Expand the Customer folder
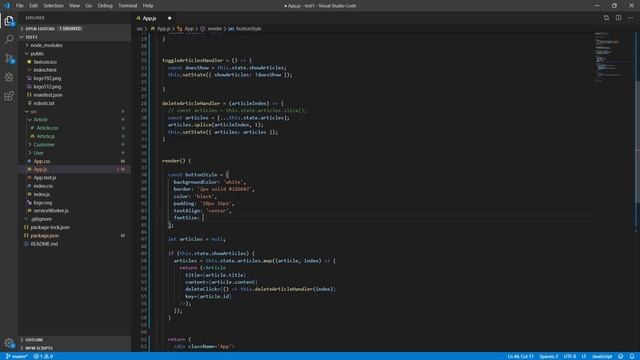 pyautogui.click(x=74, y=144)
